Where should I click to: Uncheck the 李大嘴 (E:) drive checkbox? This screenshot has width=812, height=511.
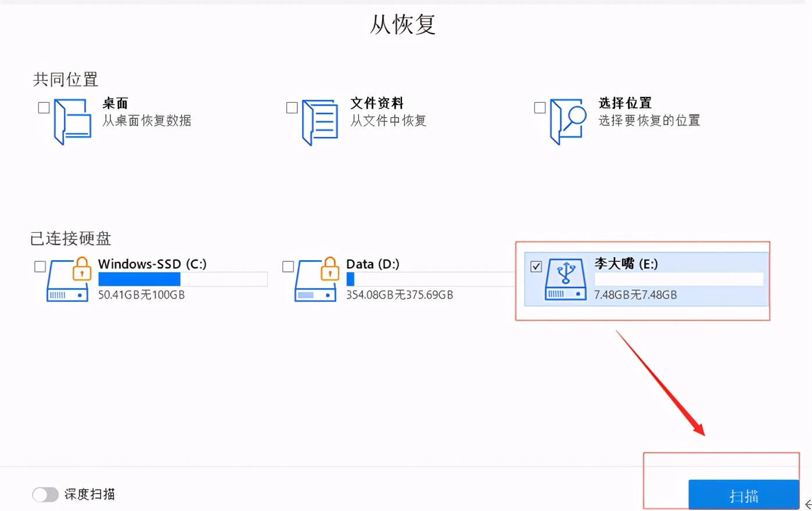coord(536,267)
